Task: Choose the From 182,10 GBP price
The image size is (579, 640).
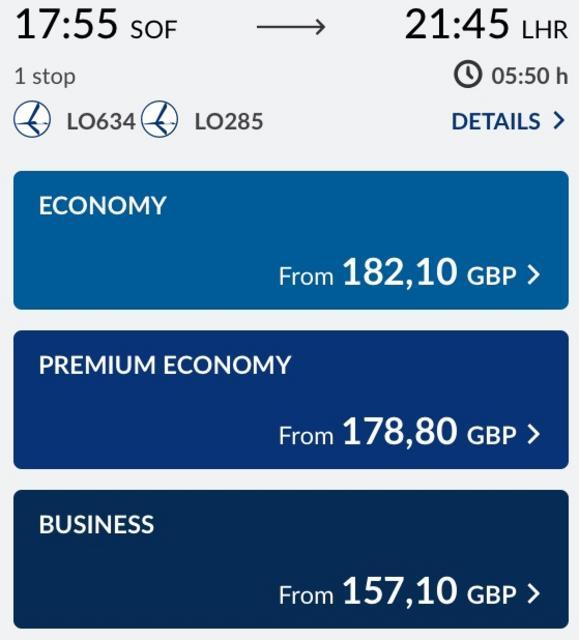Action: (x=398, y=273)
